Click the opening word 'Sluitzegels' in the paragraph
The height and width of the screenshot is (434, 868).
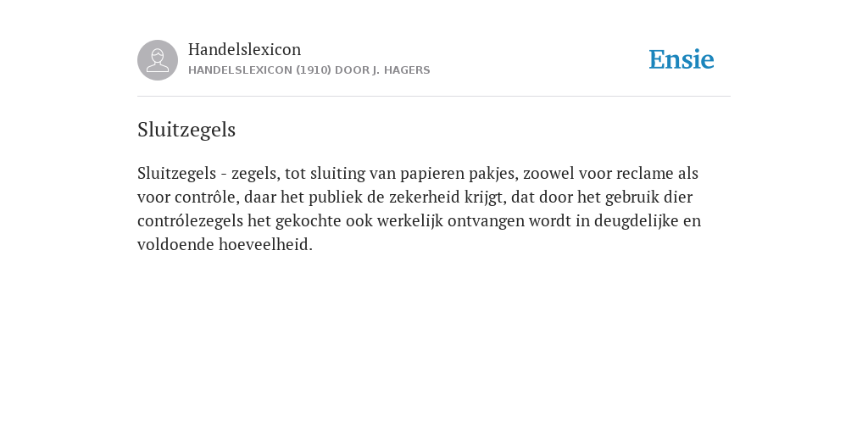click(x=176, y=174)
